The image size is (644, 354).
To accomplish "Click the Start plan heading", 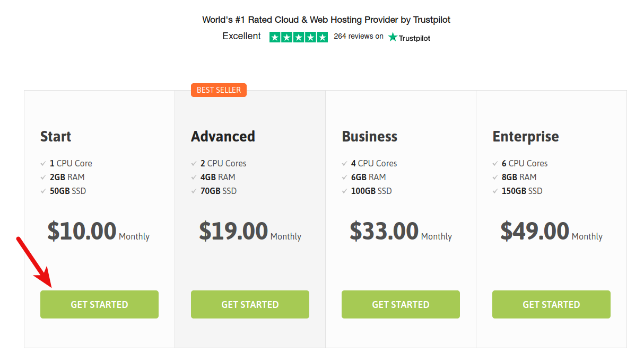I will 56,136.
